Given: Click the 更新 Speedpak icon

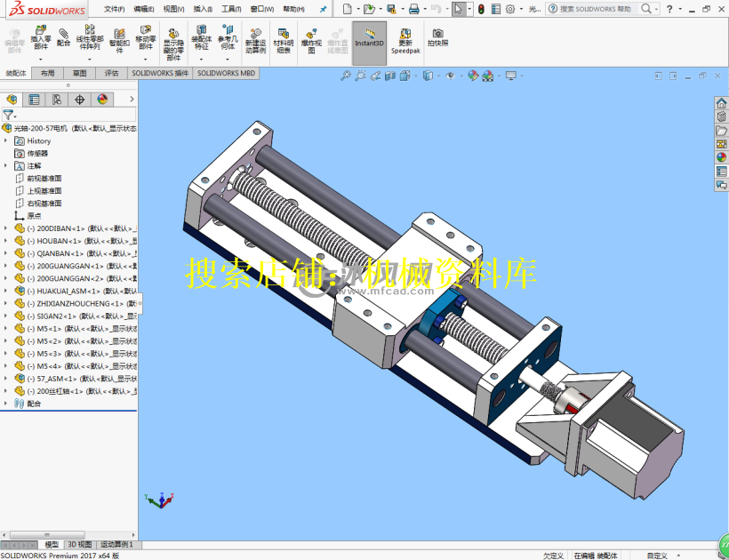Looking at the screenshot, I should 404,40.
